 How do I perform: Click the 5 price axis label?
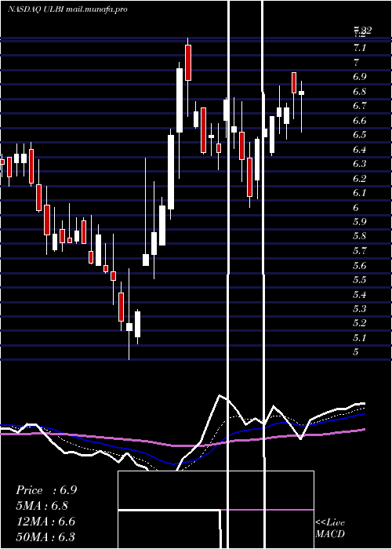click(356, 353)
